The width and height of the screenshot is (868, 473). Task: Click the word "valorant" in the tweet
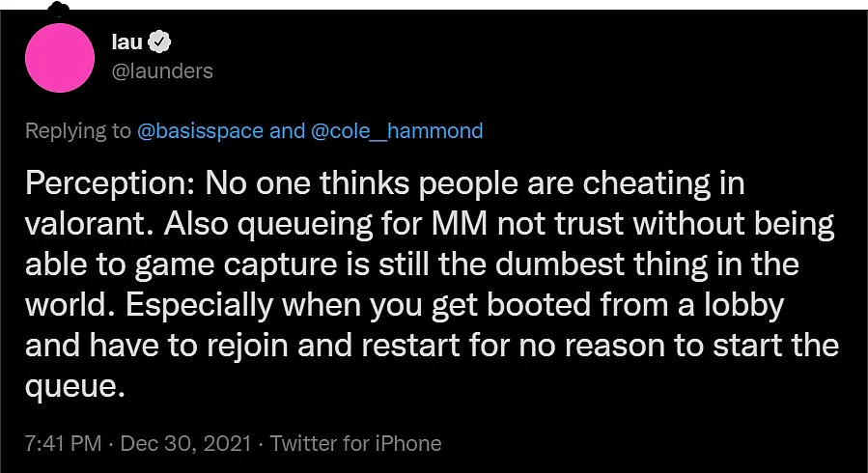click(87, 225)
